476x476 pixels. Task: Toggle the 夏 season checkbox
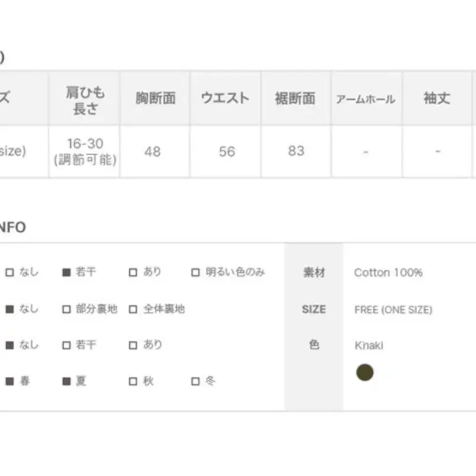coord(66,381)
